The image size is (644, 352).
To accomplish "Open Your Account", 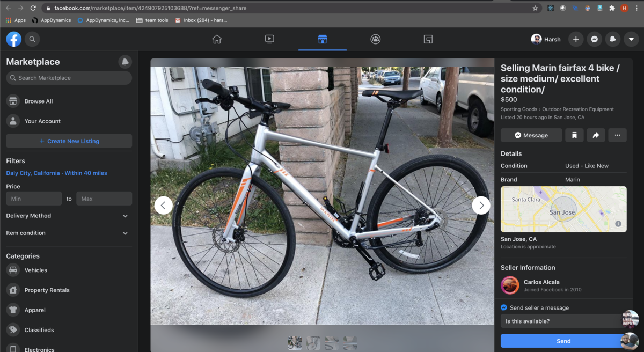I will pyautogui.click(x=69, y=121).
